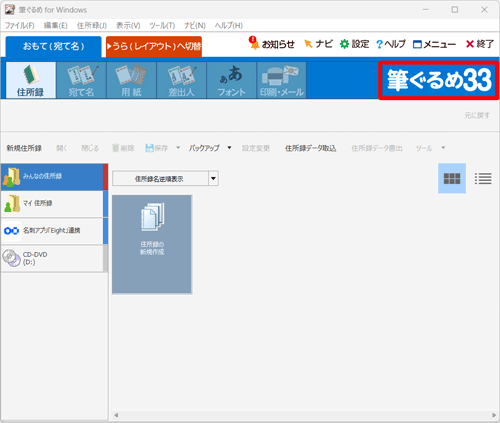Expand the 住所録名逆順表示 sort dropdown
Viewport: 500px width, 423px height.
tap(213, 178)
